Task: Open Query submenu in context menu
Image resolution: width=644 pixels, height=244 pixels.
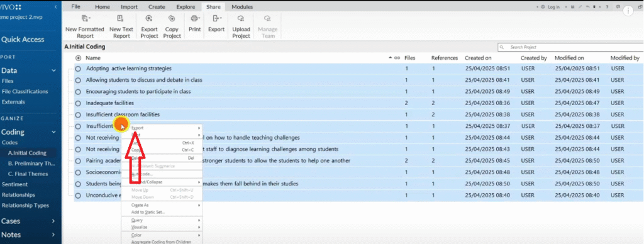Action: coord(162,221)
